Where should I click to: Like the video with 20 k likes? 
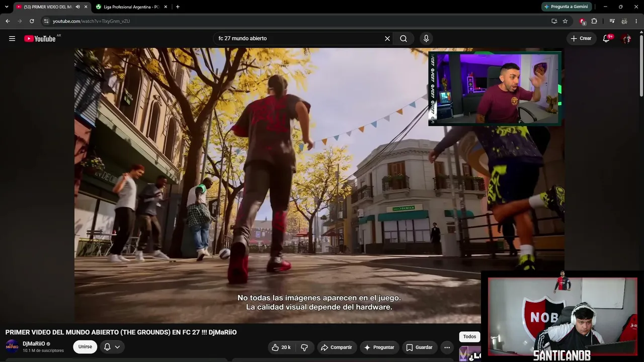(282, 347)
